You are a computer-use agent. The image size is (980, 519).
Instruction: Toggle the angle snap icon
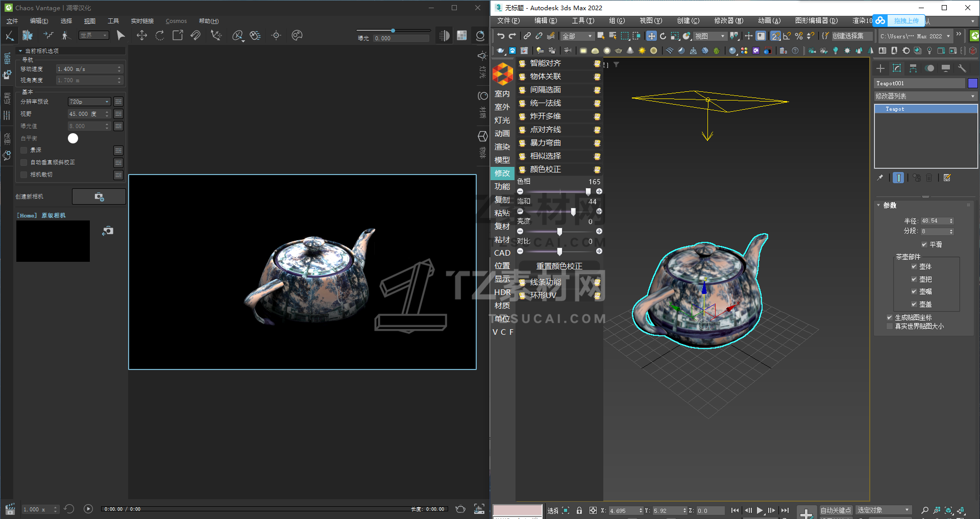[x=787, y=36]
